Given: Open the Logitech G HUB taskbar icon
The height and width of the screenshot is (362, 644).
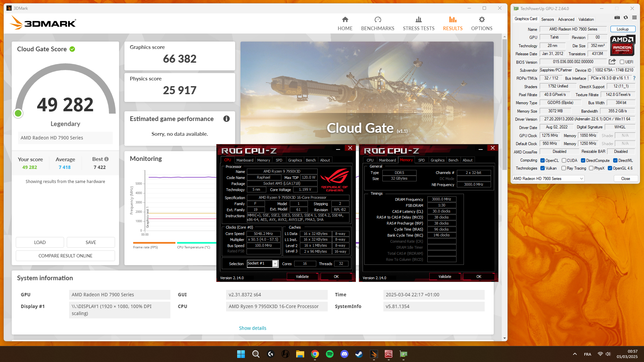Looking at the screenshot, I should (x=271, y=354).
